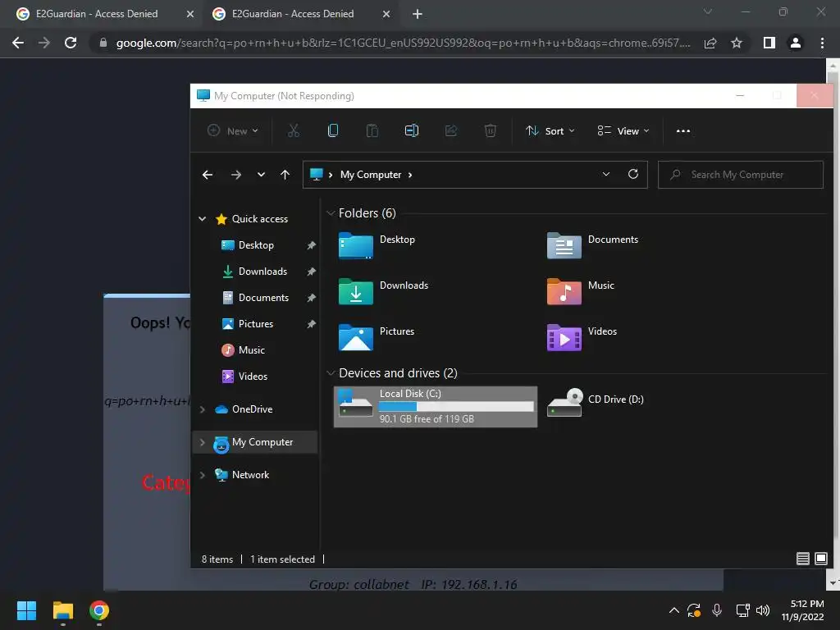Click My Computer breadcrumb in address bar

[x=371, y=175]
